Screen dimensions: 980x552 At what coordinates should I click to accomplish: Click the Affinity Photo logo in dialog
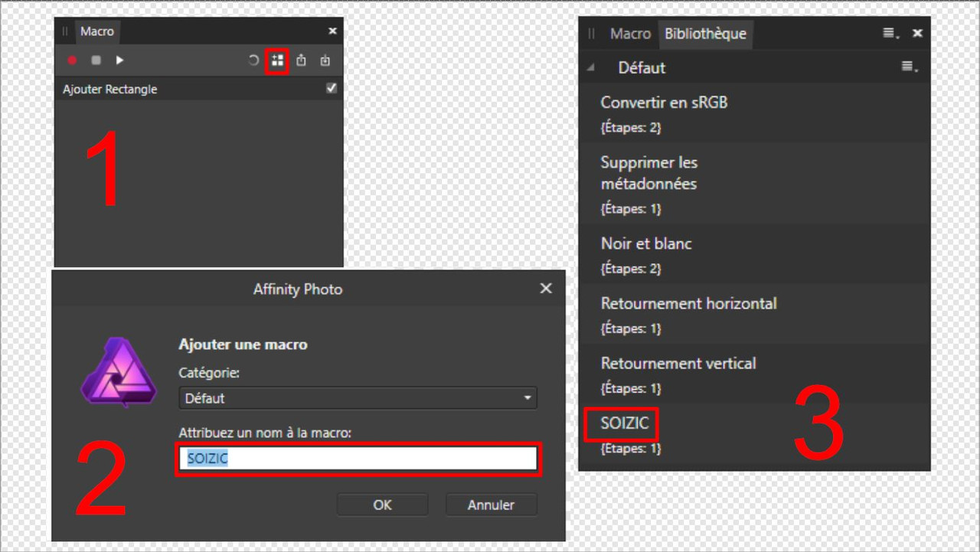(x=119, y=373)
